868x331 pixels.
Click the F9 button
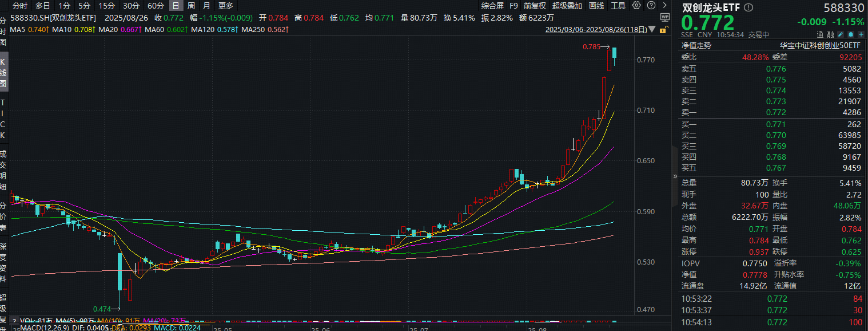513,6
